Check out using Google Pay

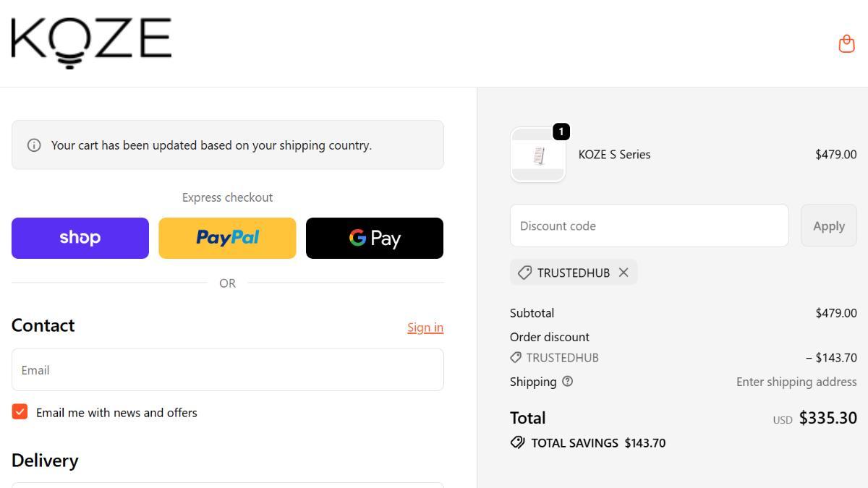(x=375, y=238)
